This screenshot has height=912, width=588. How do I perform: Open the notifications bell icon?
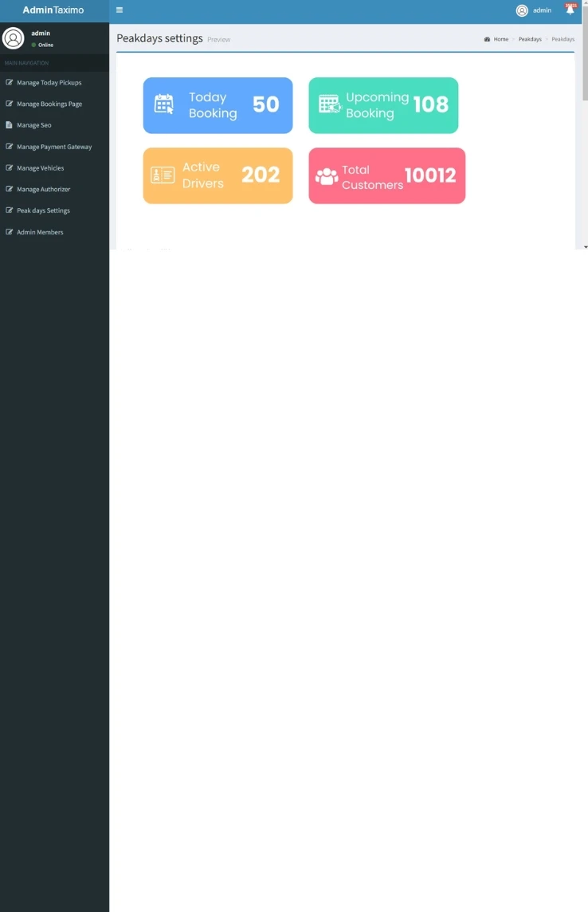(x=570, y=10)
